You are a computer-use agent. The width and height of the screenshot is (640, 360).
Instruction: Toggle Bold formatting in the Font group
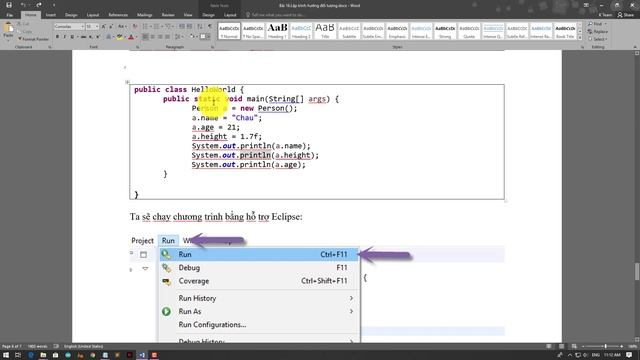pos(57,37)
